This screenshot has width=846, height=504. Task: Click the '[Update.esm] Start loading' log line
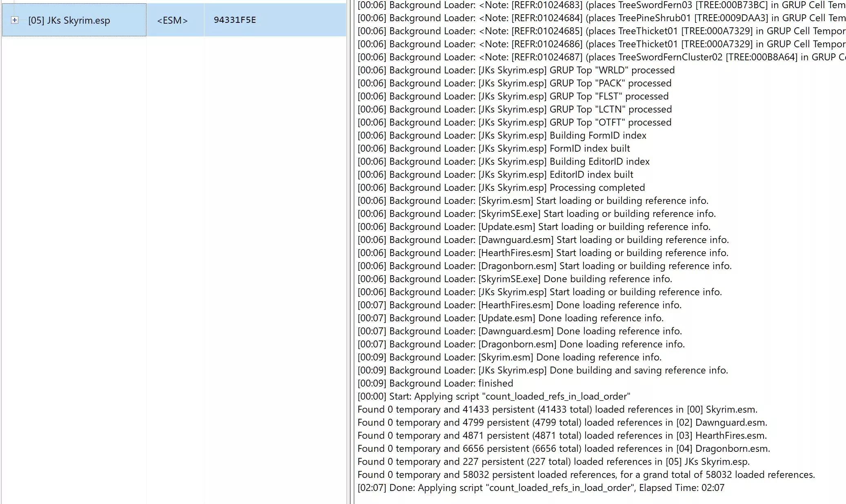[x=534, y=227]
